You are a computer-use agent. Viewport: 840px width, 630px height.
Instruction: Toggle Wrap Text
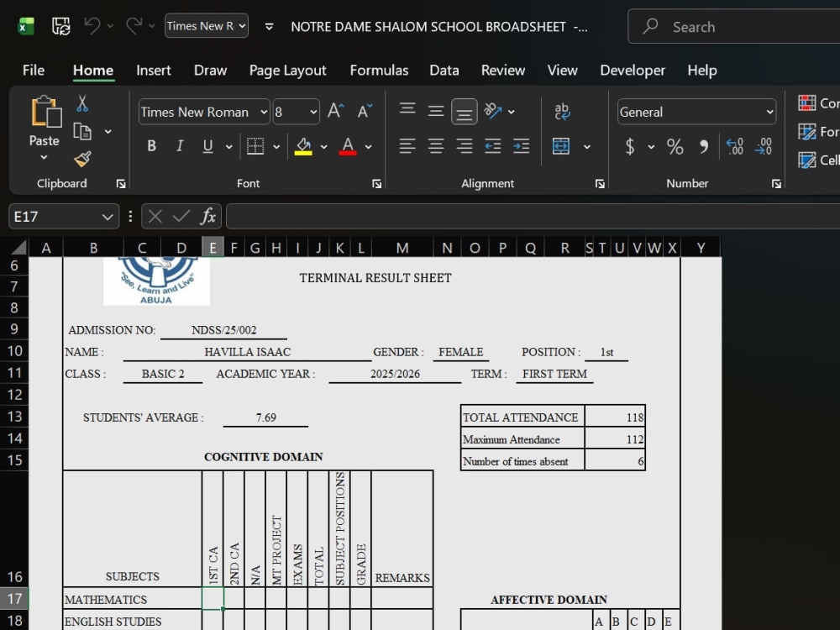[562, 112]
